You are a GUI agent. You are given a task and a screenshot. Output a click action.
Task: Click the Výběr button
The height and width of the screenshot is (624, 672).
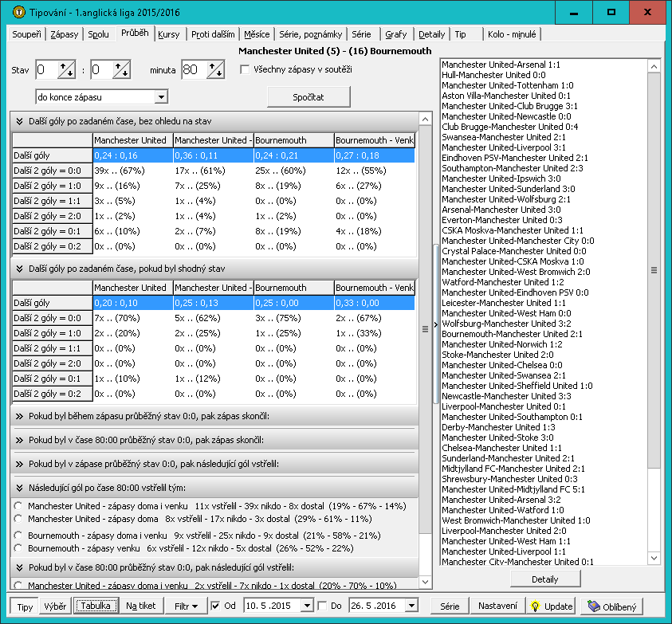pyautogui.click(x=55, y=606)
